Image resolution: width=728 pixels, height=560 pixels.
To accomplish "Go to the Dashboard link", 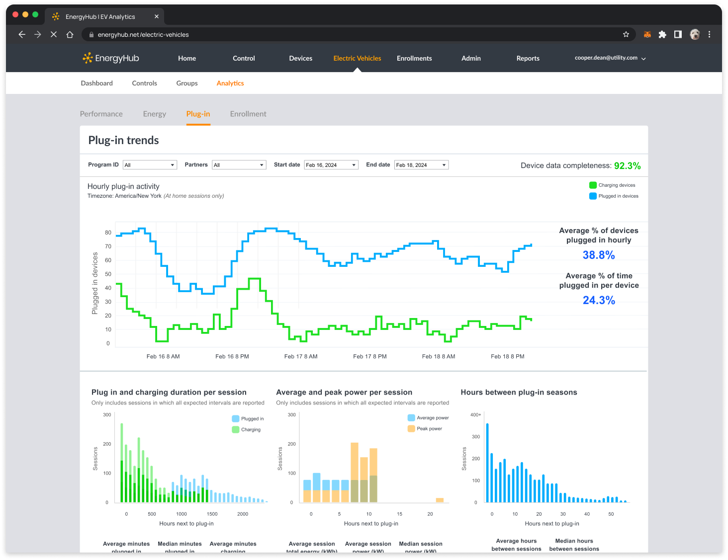I will point(97,83).
